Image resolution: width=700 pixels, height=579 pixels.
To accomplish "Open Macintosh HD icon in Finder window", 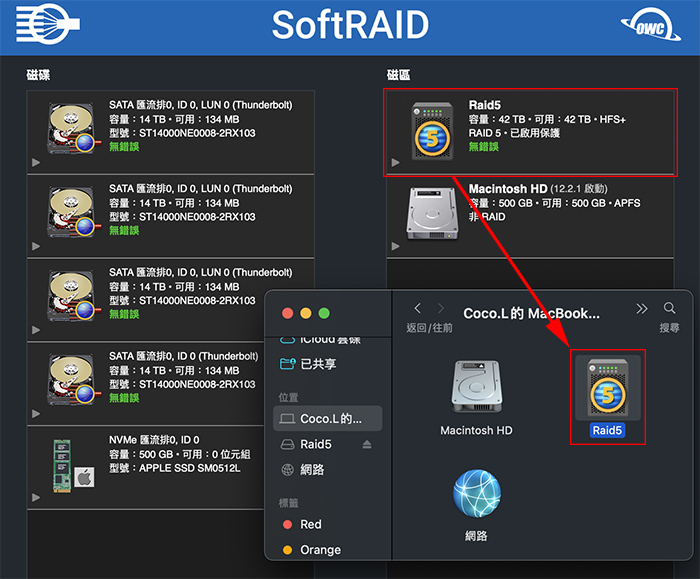I will pyautogui.click(x=476, y=386).
